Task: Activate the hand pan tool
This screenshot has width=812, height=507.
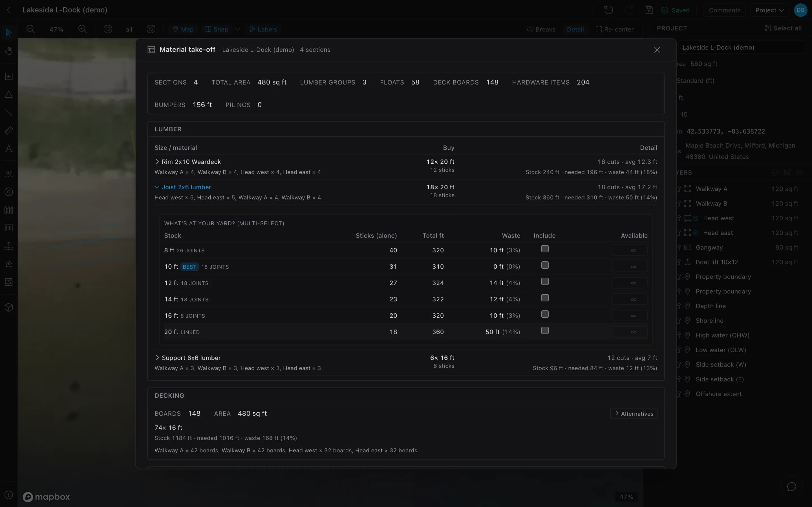Action: point(9,51)
